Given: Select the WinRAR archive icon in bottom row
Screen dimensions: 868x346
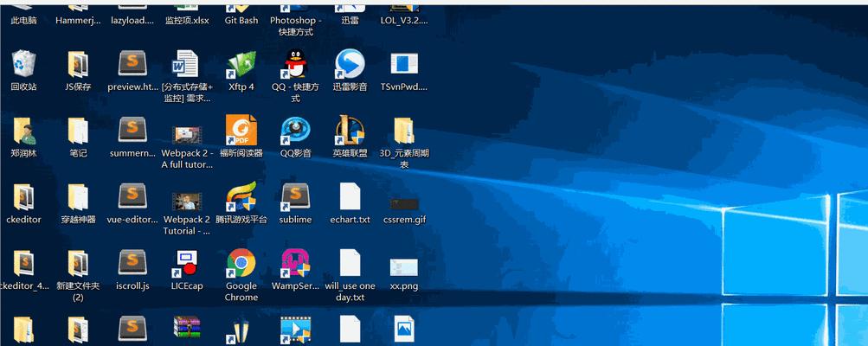Looking at the screenshot, I should coord(187,330).
